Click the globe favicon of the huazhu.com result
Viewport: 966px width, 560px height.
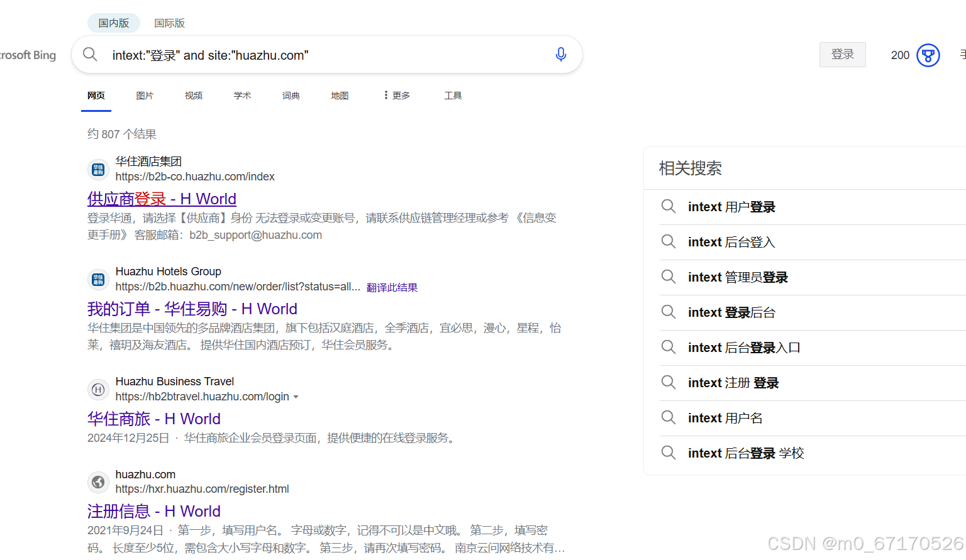[98, 482]
